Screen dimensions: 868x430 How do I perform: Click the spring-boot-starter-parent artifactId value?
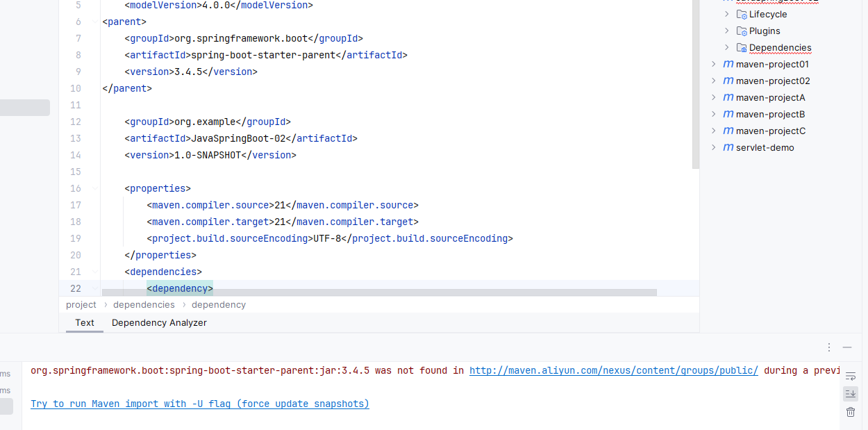tap(263, 55)
